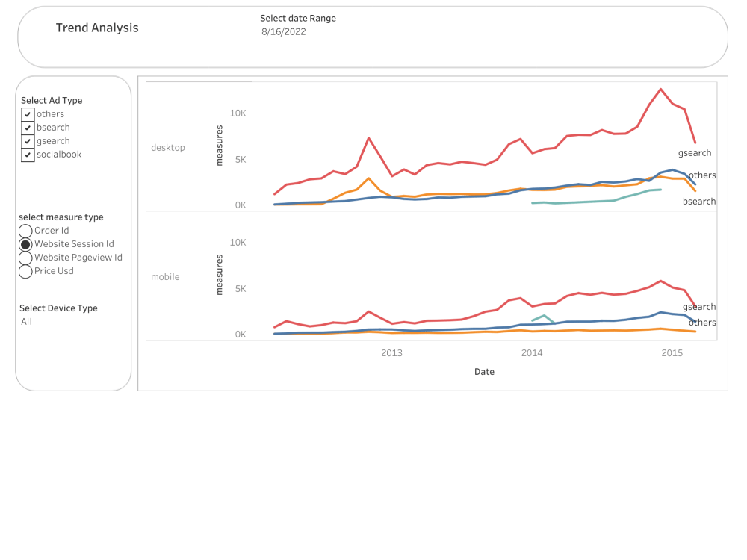Choose Website Pageview Id measure option

25,258
